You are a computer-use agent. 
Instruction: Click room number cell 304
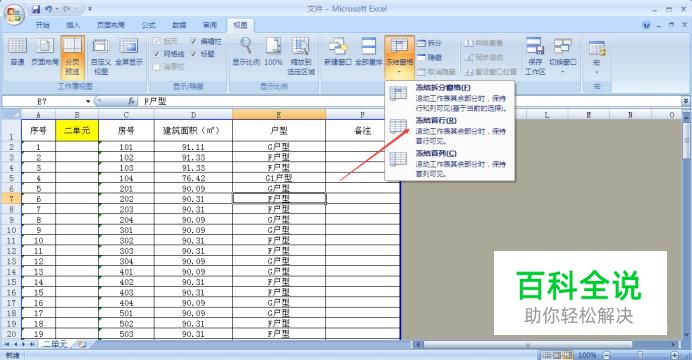126,261
